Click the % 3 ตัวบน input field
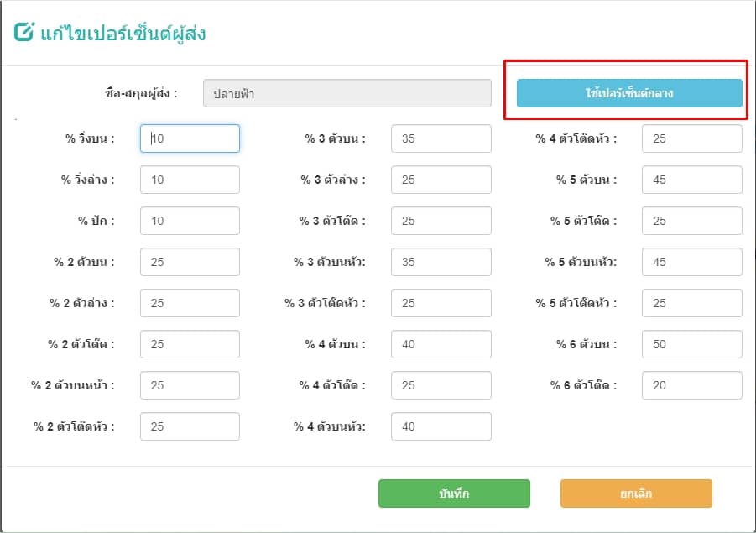 tap(441, 138)
